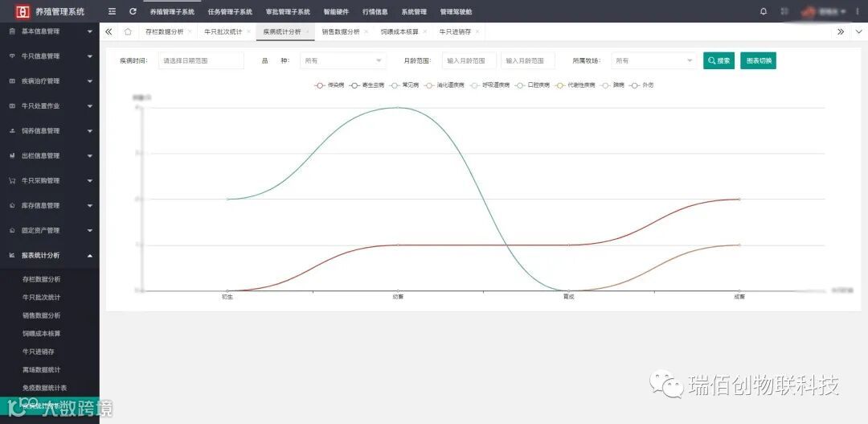Open the 管理驾驶舱 top menu
The image size is (868, 424).
(457, 11)
